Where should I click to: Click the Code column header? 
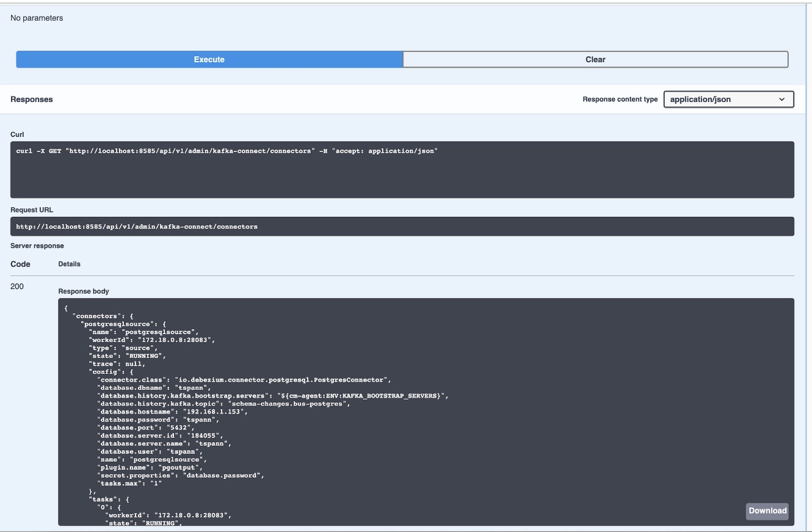(21, 264)
